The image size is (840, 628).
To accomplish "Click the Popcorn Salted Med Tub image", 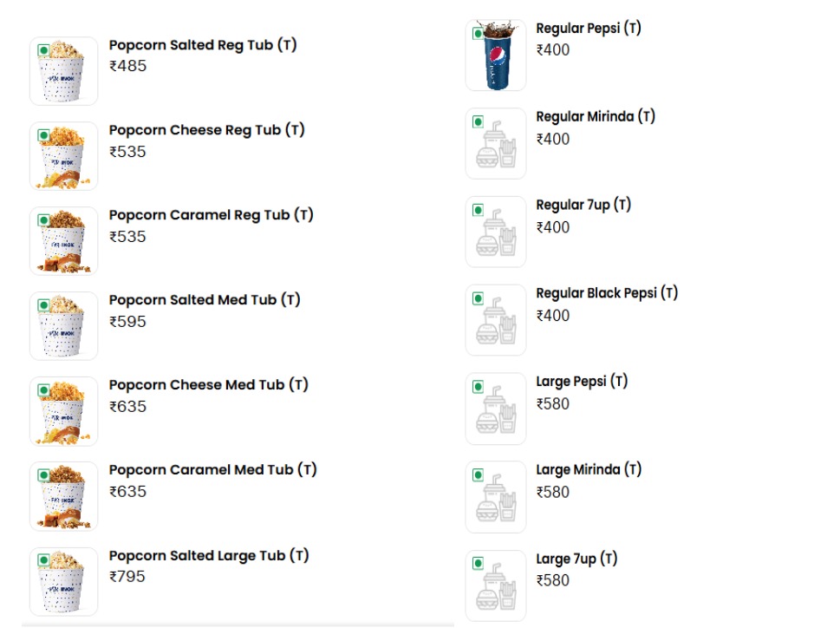I will pos(63,326).
